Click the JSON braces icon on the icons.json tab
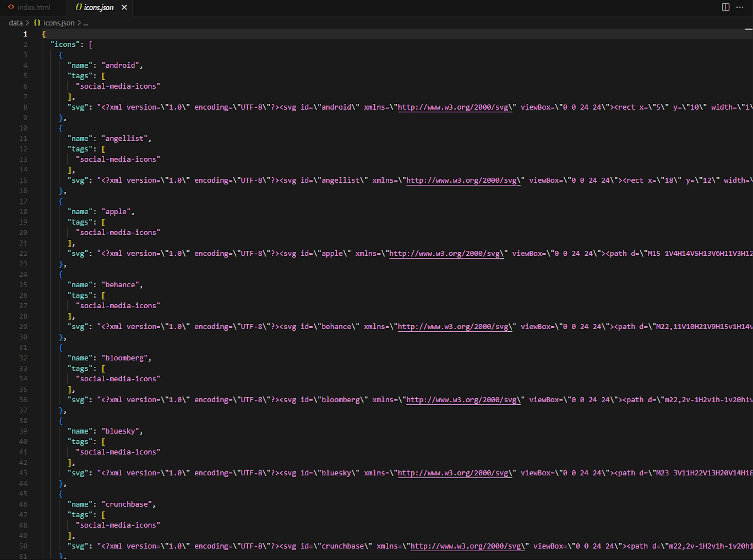The height and width of the screenshot is (560, 753). pyautogui.click(x=78, y=7)
